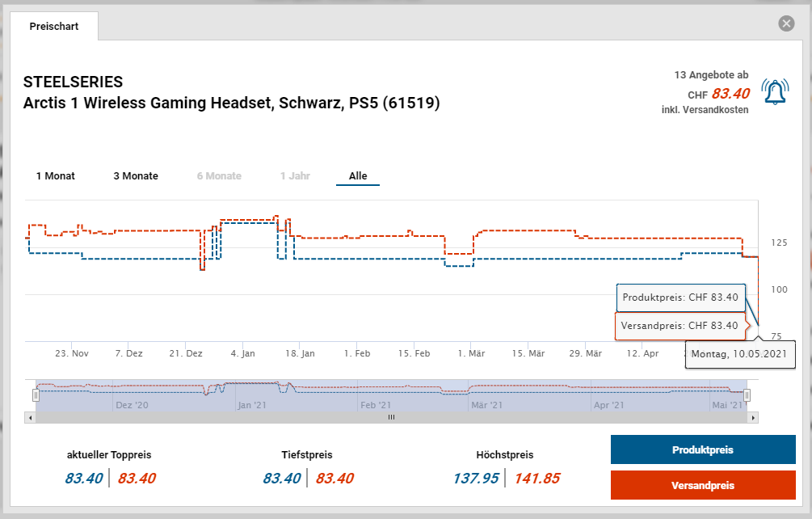
Task: Click the scrollbar right arrow under the navigator
Action: 753,418
